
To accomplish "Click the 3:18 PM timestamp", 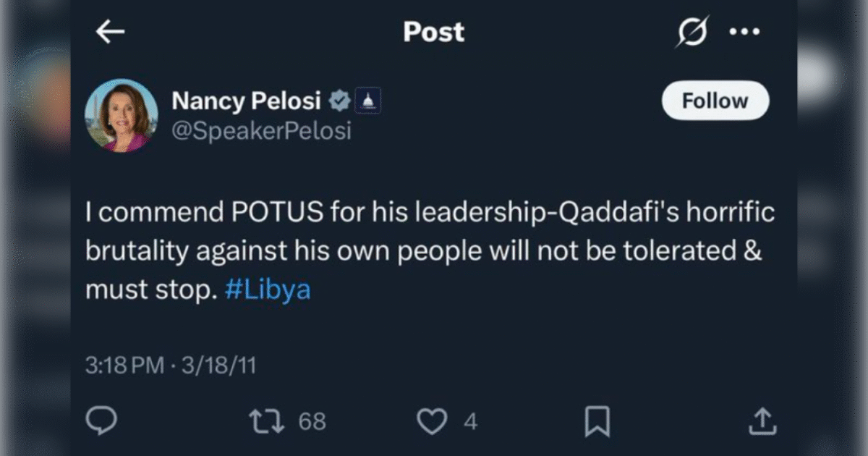I will click(x=125, y=366).
